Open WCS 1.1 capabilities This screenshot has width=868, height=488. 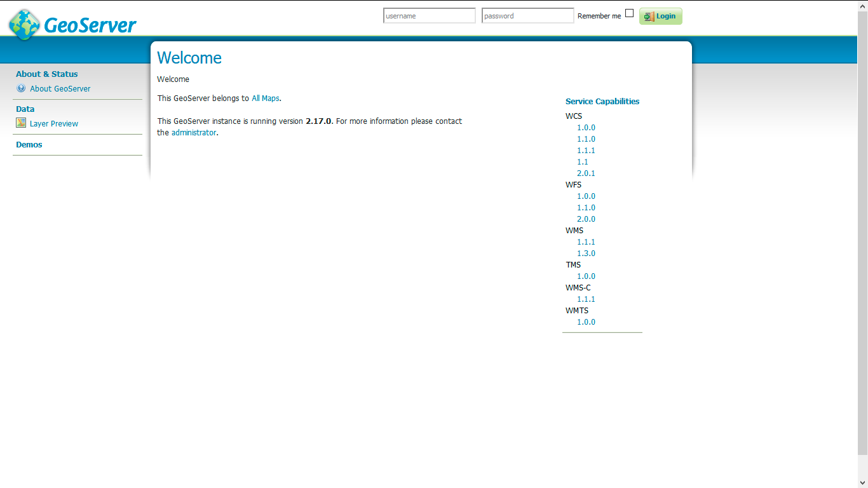583,162
